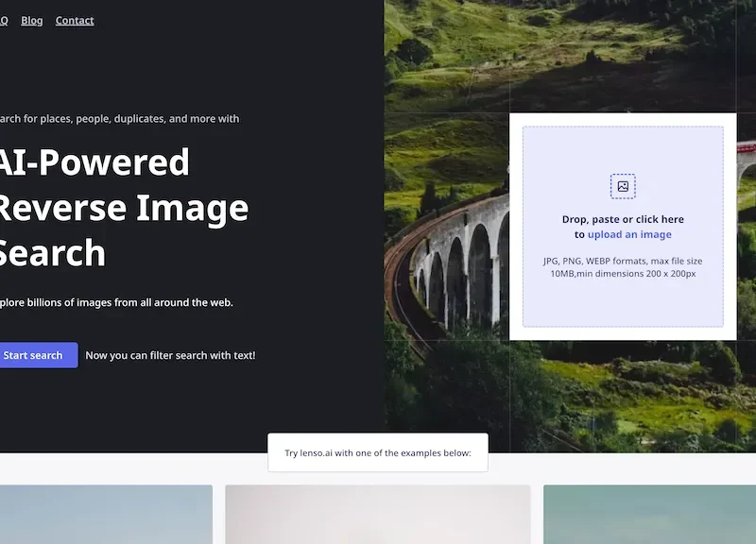Click empty space inside the dashed upload area
This screenshot has width=756, height=544.
click(x=567, y=302)
